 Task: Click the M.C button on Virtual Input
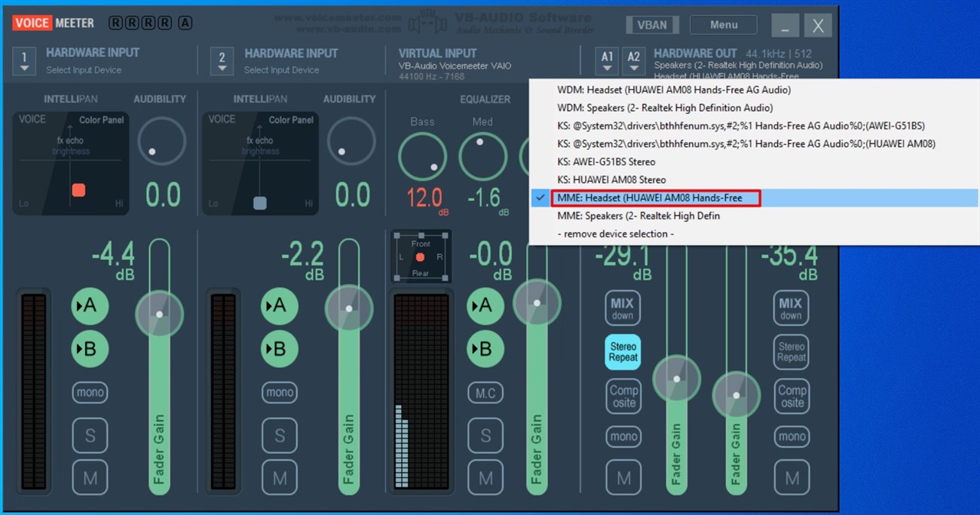(485, 393)
